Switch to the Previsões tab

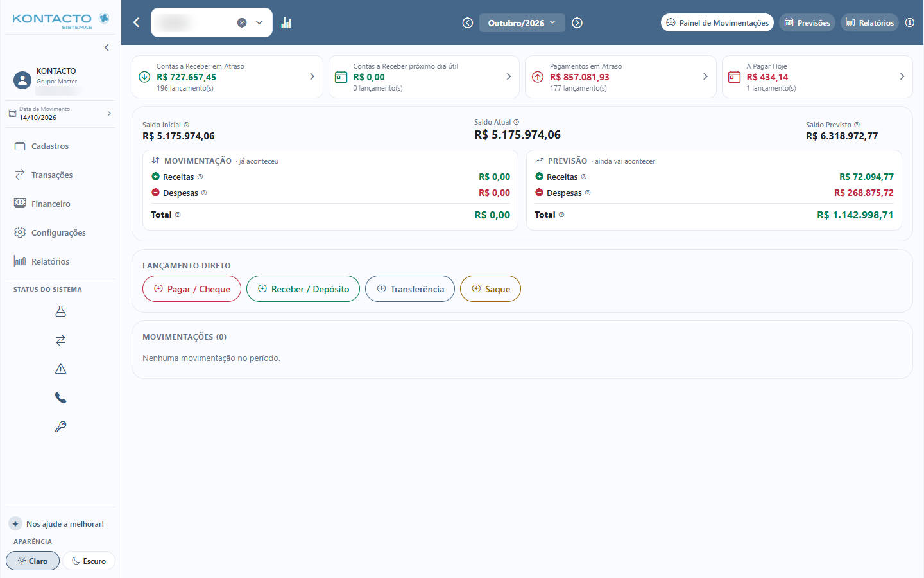point(807,22)
